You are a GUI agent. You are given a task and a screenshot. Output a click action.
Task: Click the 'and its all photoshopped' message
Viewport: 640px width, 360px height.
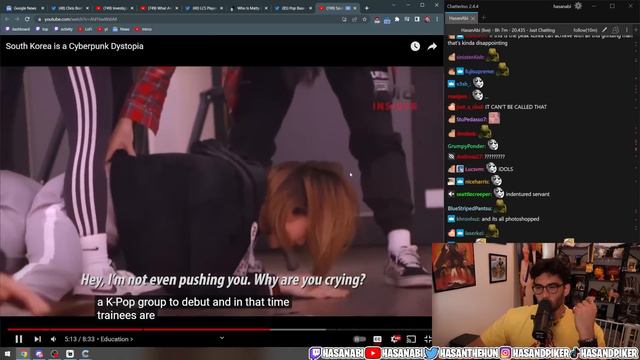point(510,219)
